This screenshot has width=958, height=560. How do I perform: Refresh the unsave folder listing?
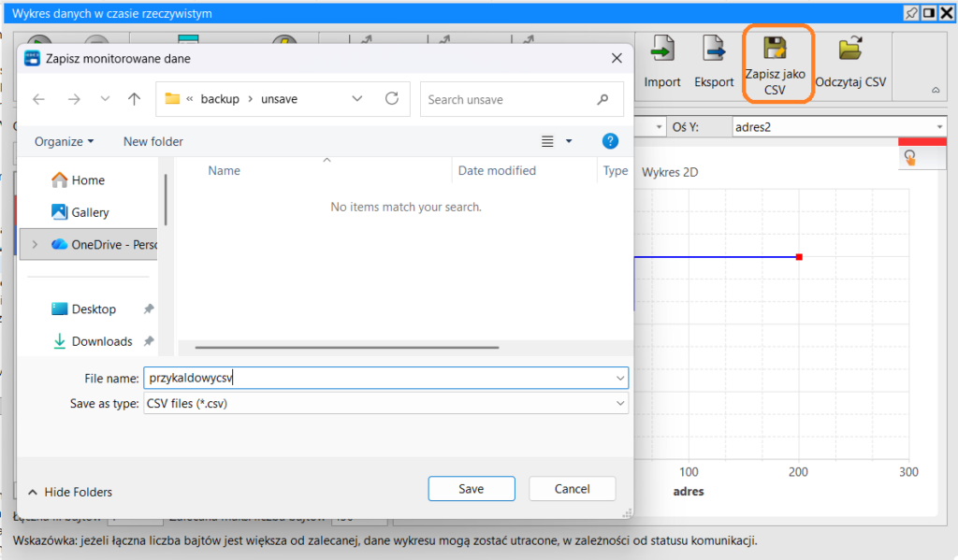click(x=392, y=98)
